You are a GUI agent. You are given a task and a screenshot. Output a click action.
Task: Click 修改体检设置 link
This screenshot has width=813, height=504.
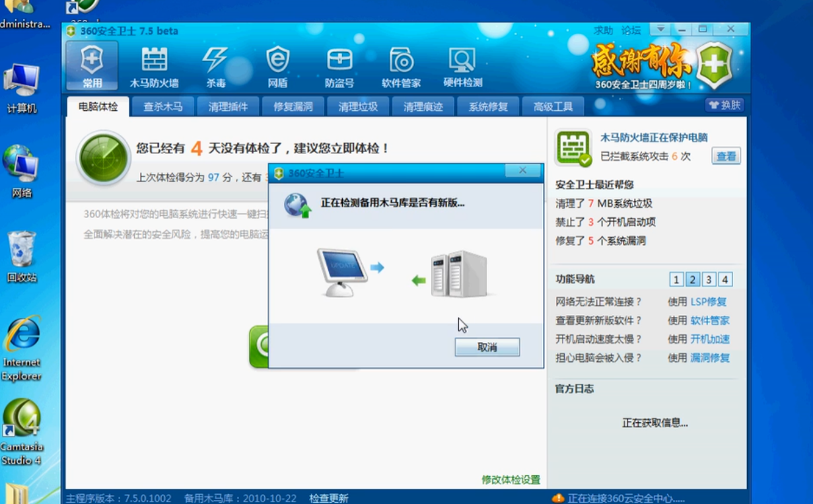point(511,480)
